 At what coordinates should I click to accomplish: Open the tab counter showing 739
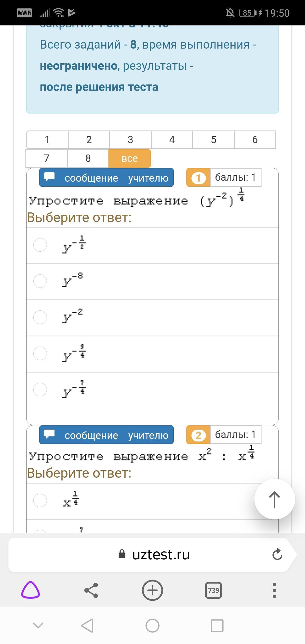[x=213, y=590]
